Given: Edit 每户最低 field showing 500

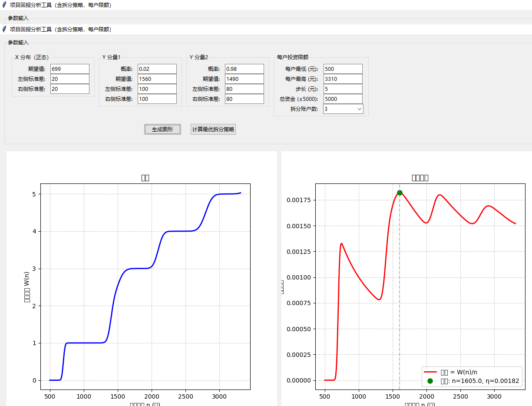Looking at the screenshot, I should (x=343, y=69).
